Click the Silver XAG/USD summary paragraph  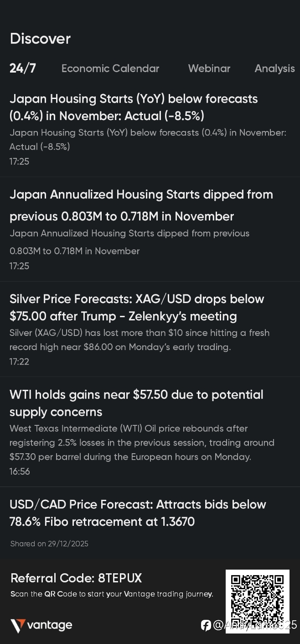point(140,340)
